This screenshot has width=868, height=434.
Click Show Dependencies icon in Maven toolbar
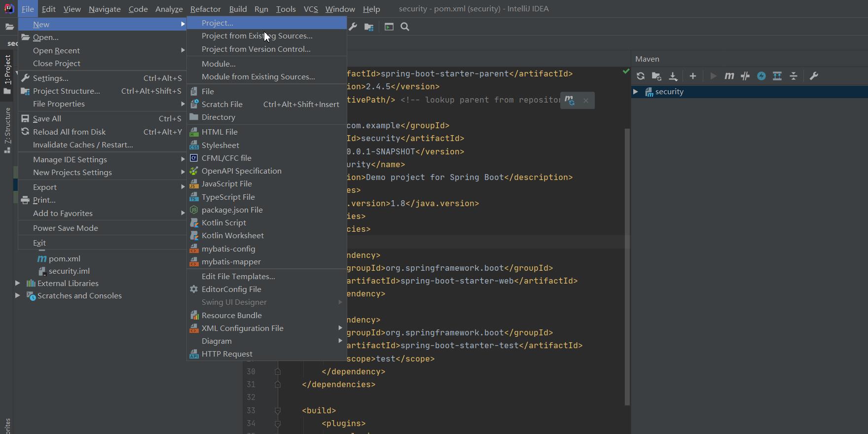click(777, 76)
